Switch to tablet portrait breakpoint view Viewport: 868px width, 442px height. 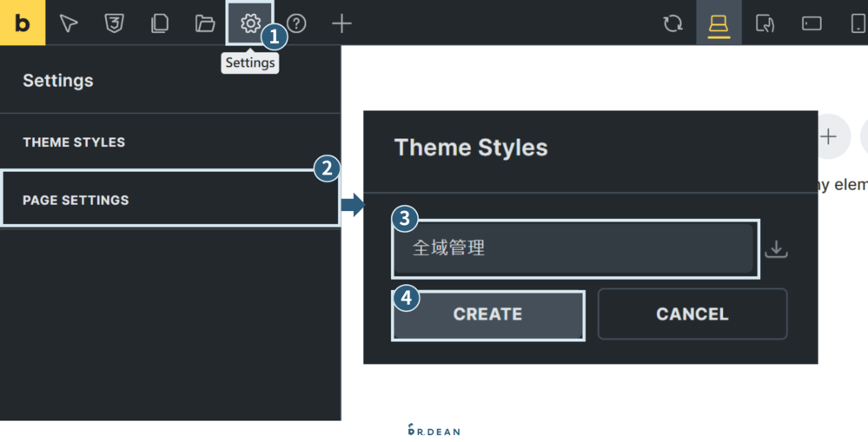pos(765,23)
